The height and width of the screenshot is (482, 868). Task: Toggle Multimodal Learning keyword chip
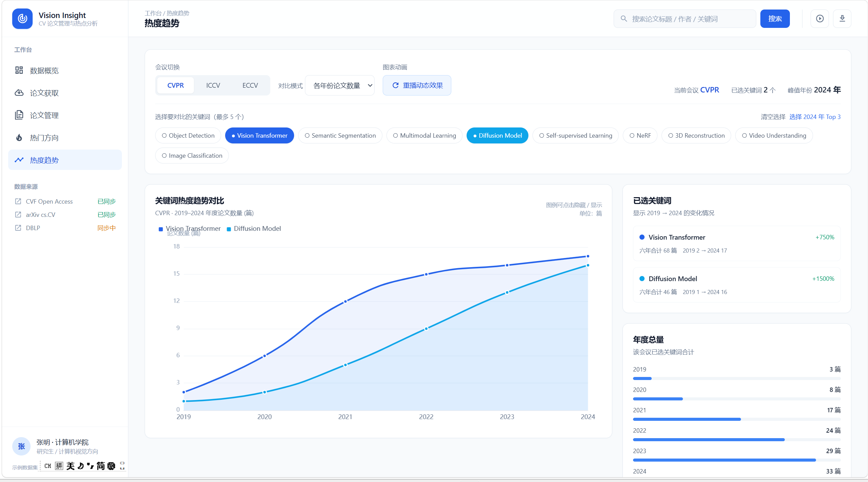(424, 136)
